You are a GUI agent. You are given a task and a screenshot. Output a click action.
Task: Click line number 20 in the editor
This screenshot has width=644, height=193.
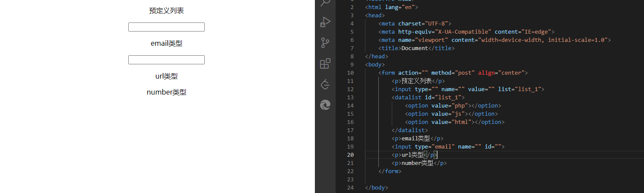click(x=350, y=155)
